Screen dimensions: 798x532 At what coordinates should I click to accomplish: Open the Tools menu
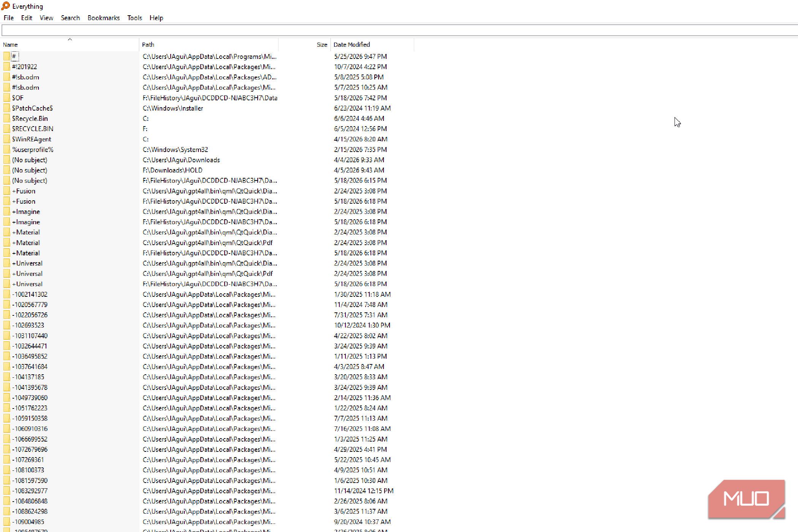[135, 18]
